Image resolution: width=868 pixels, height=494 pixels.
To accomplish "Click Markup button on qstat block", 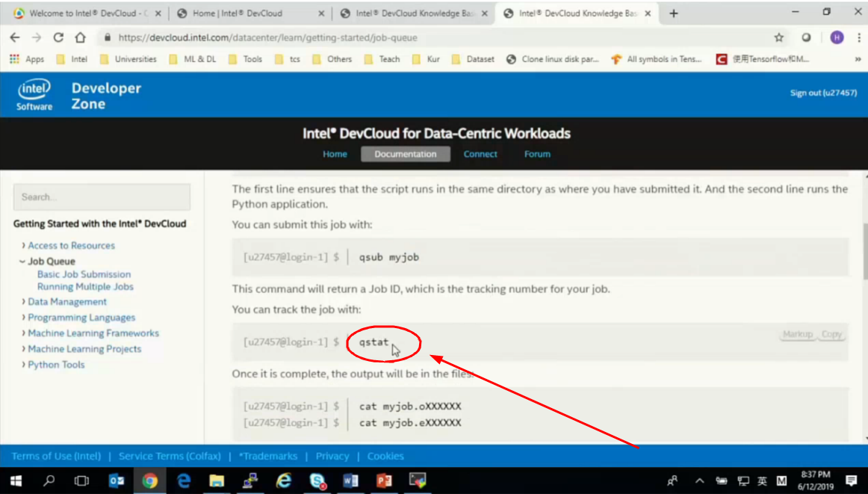I will [x=798, y=334].
